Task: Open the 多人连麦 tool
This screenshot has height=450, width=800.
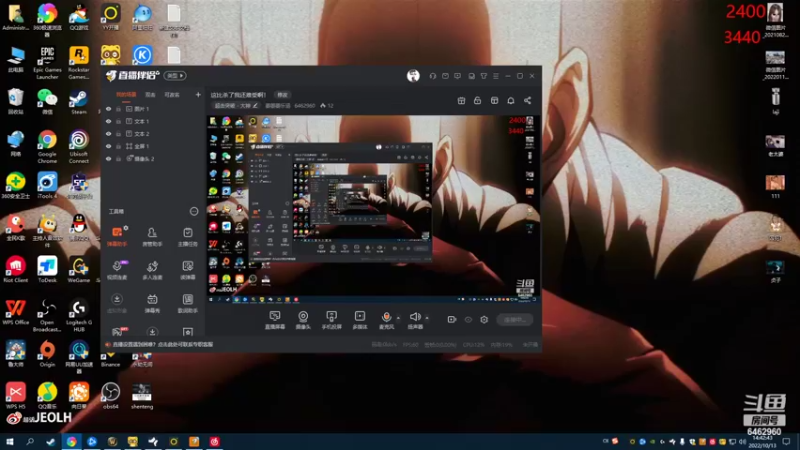Action: click(152, 269)
